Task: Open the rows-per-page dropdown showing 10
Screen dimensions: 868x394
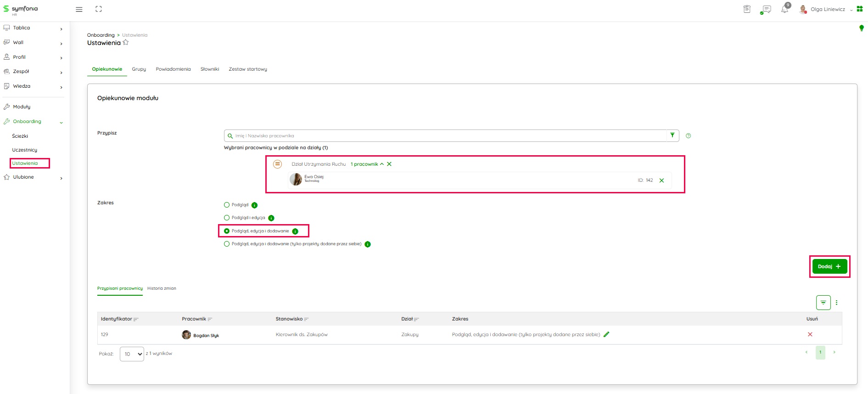Action: [x=132, y=354]
